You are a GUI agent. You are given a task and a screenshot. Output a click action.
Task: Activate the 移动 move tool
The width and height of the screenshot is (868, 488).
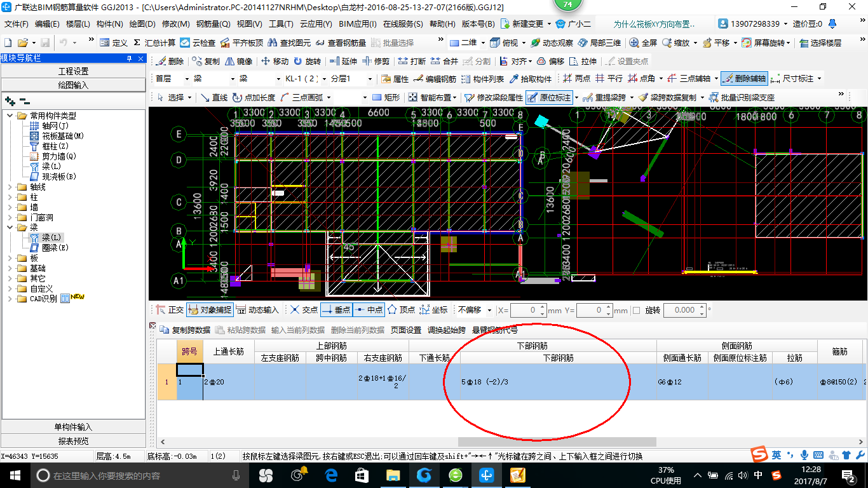click(x=275, y=62)
